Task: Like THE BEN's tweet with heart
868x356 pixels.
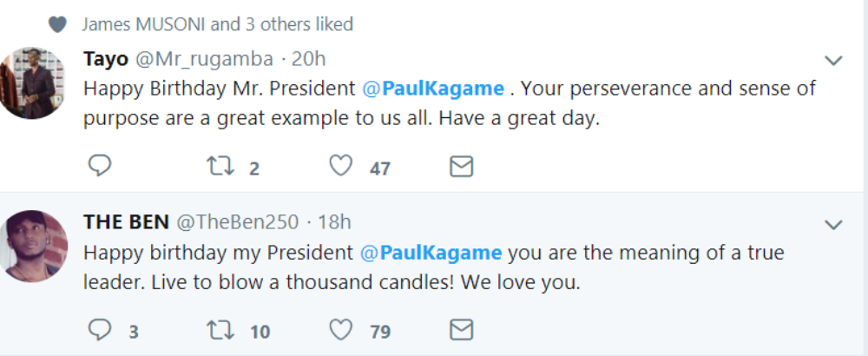Action: (341, 330)
